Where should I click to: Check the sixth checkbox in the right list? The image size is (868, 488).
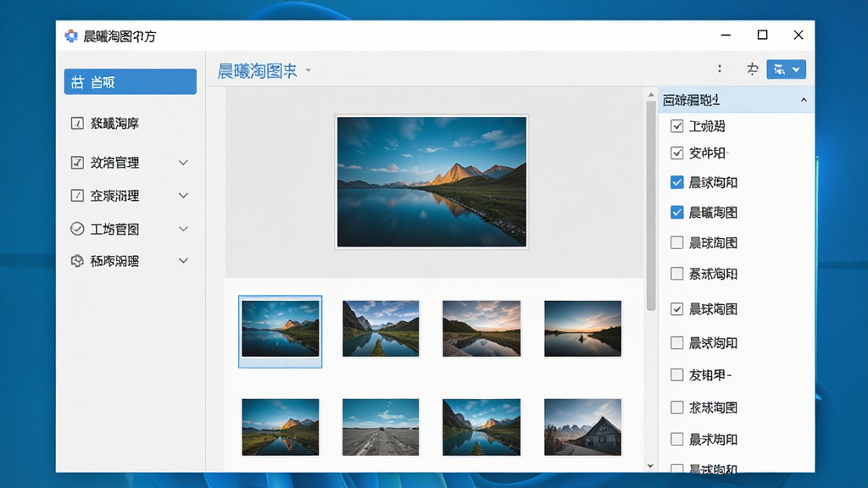pos(676,274)
